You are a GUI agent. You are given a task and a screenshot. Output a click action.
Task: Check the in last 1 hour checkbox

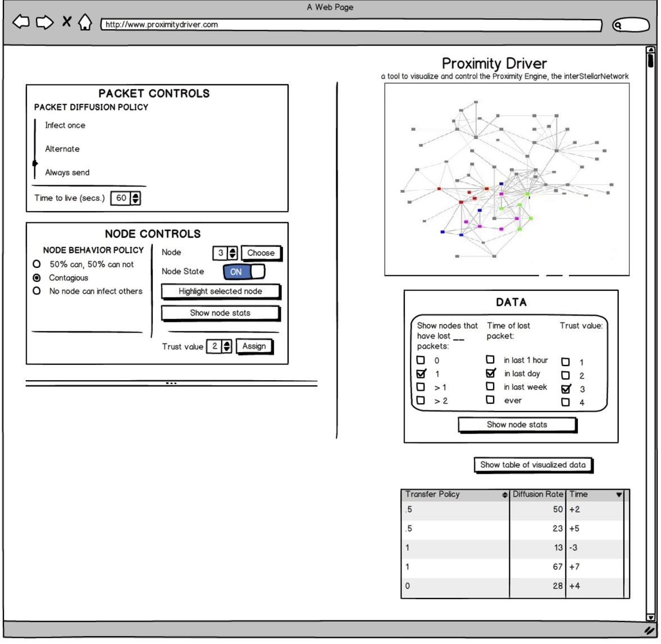(x=490, y=359)
